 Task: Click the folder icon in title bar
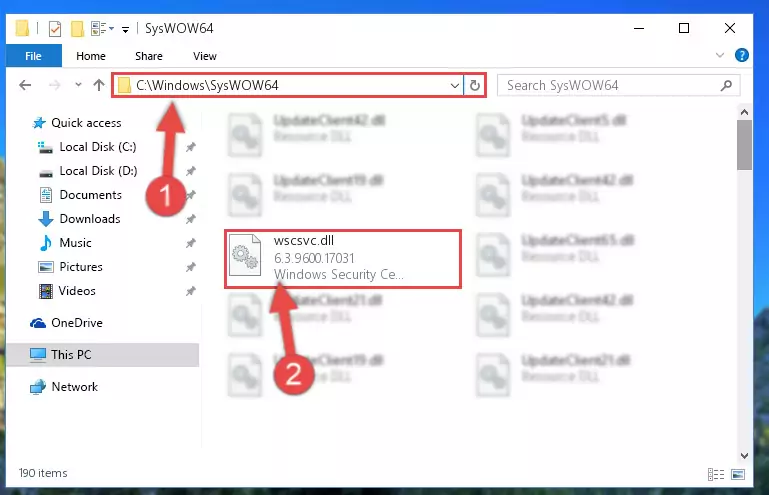(x=22, y=28)
